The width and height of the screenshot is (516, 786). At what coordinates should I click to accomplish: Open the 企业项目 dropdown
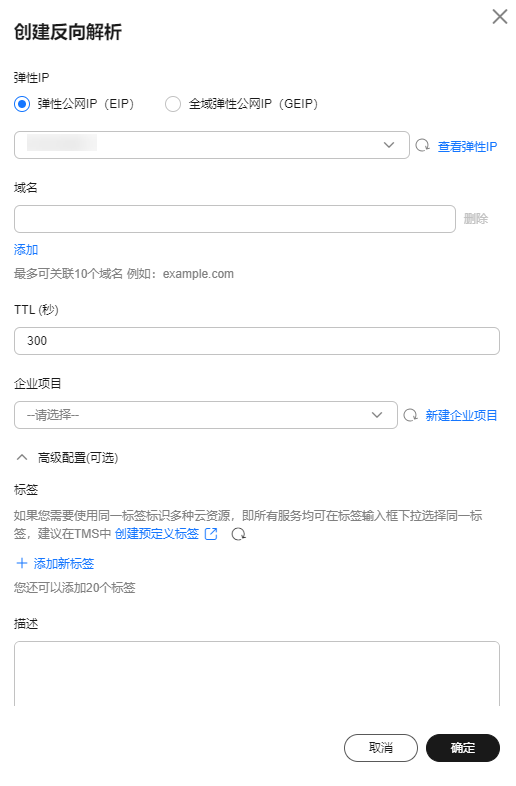click(x=206, y=415)
